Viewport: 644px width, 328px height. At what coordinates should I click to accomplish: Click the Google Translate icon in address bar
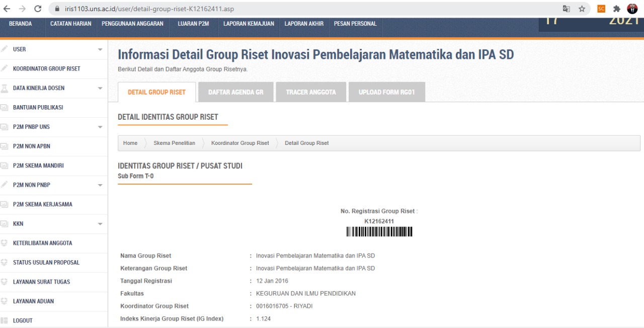coord(567,9)
